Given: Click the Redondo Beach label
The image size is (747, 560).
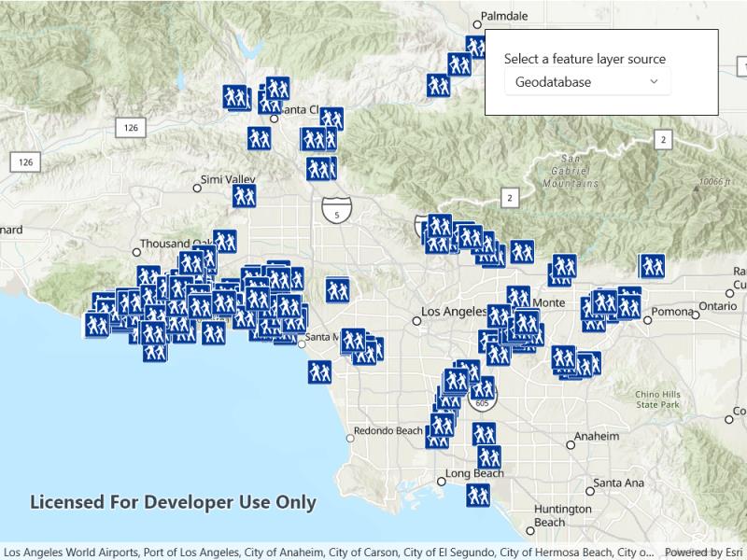Looking at the screenshot, I should pos(388,431).
